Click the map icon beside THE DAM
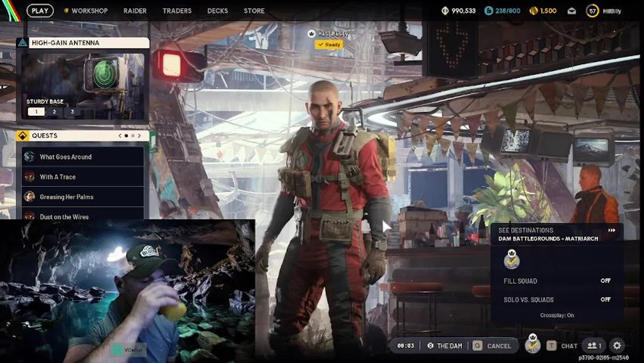The width and height of the screenshot is (644, 363). click(430, 346)
